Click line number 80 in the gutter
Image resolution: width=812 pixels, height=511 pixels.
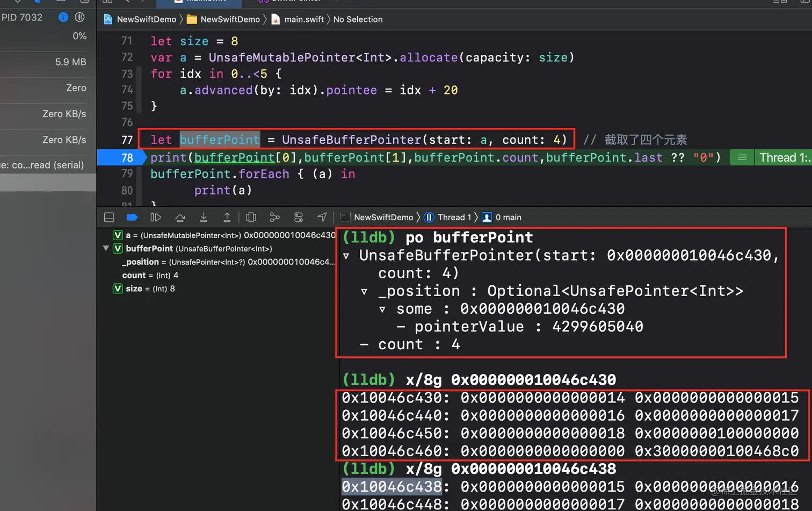[x=127, y=190]
